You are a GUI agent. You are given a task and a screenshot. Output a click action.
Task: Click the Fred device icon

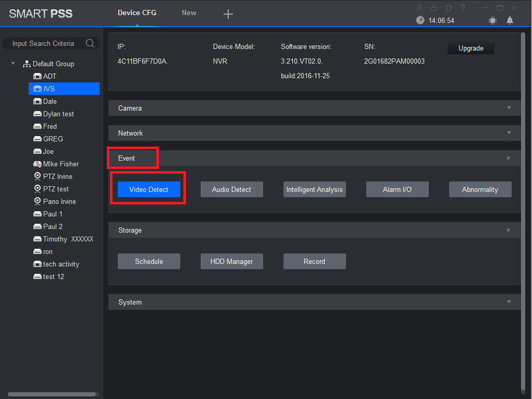point(38,126)
